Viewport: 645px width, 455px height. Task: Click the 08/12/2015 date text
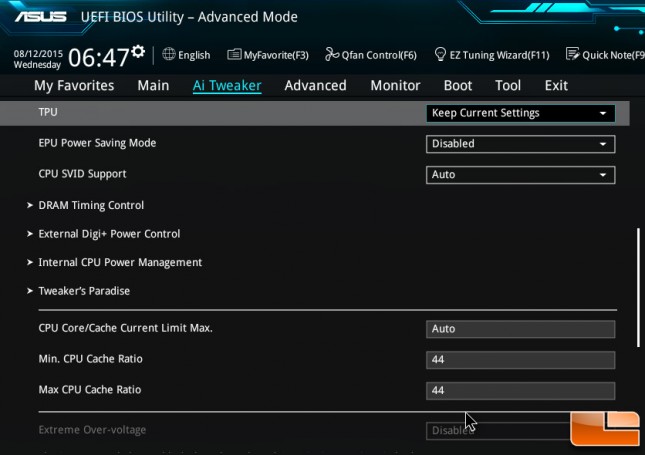[38, 53]
